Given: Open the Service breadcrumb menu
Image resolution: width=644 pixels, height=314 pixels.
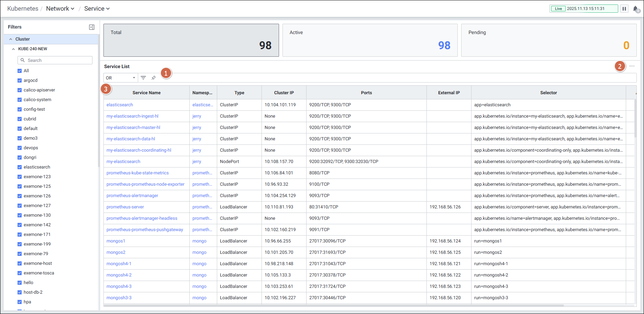Looking at the screenshot, I should click(97, 9).
